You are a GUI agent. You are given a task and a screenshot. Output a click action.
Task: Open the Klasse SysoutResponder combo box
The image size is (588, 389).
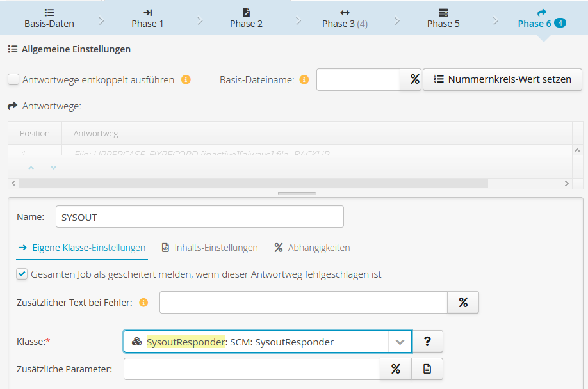[x=256, y=342]
